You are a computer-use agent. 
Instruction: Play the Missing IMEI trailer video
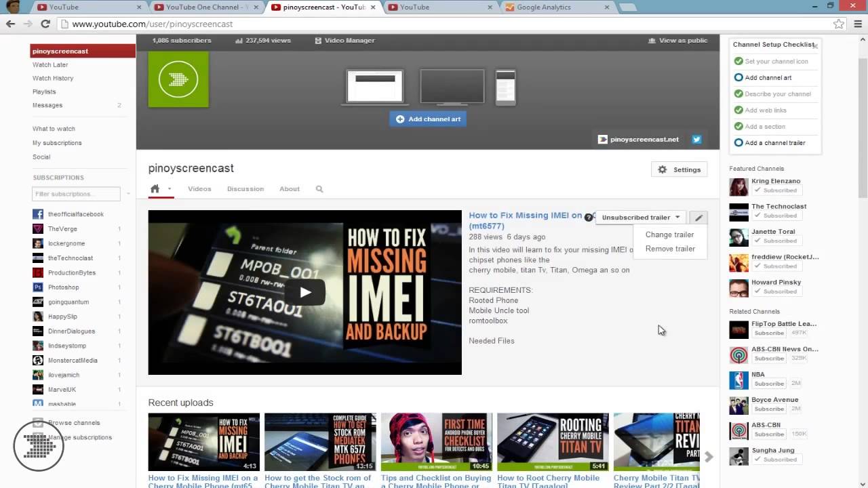click(305, 292)
